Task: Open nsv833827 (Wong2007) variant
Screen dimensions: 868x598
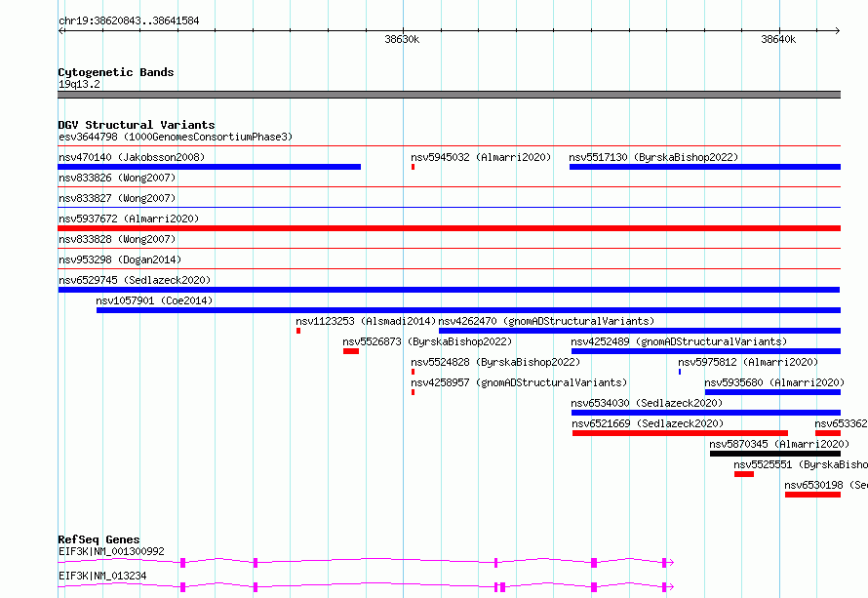Action: pos(117,198)
